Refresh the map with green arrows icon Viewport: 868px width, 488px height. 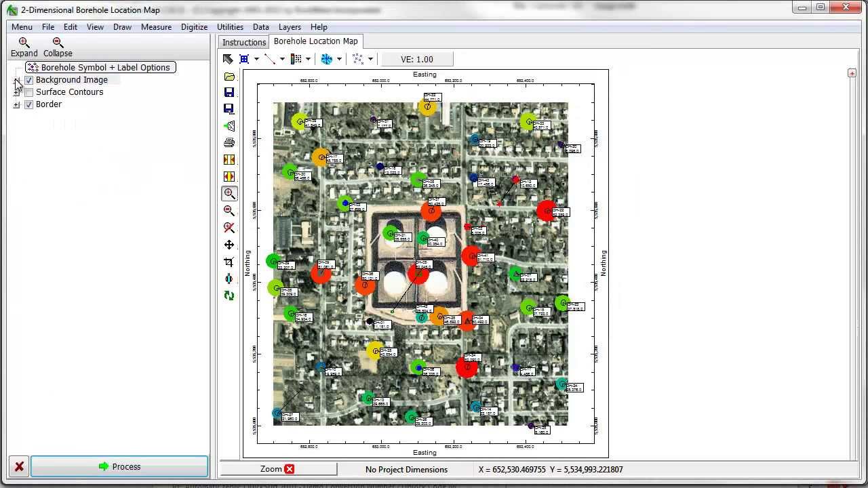point(229,296)
